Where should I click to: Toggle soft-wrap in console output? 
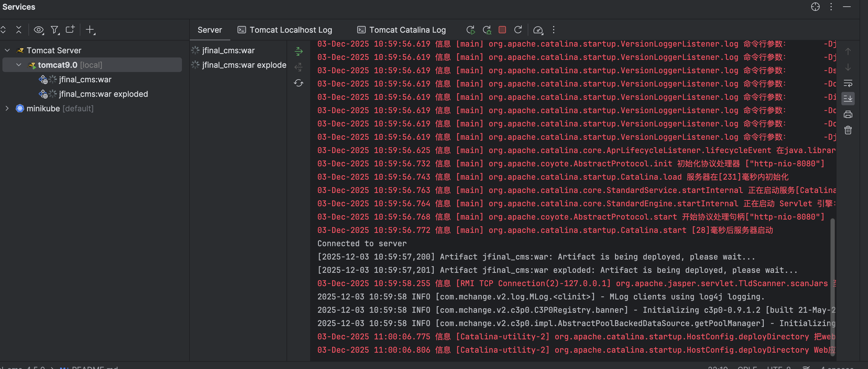848,83
